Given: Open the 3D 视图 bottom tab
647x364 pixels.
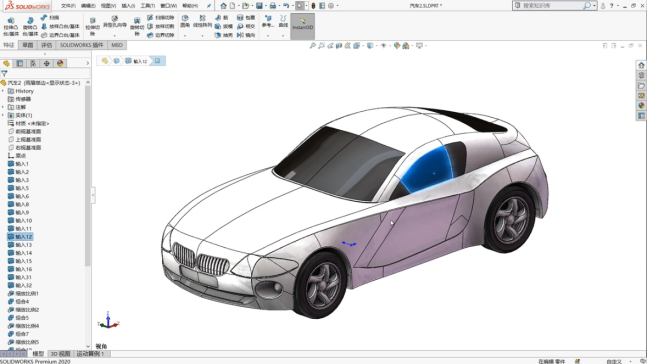Looking at the screenshot, I should tap(60, 354).
